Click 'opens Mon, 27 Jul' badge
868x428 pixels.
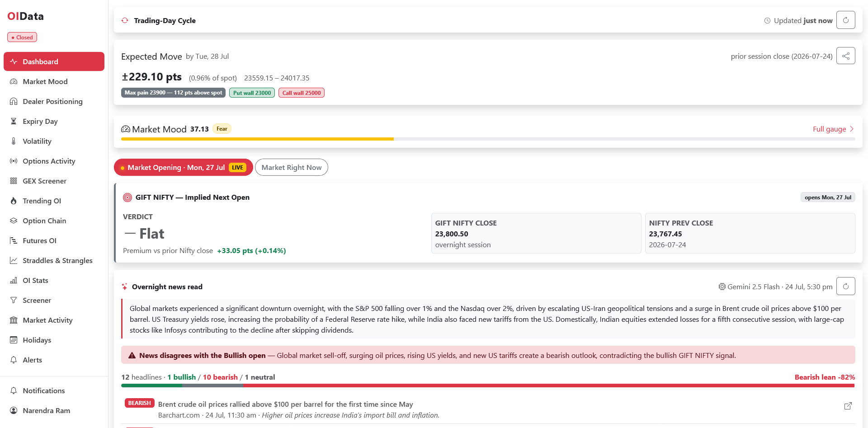pyautogui.click(x=828, y=198)
